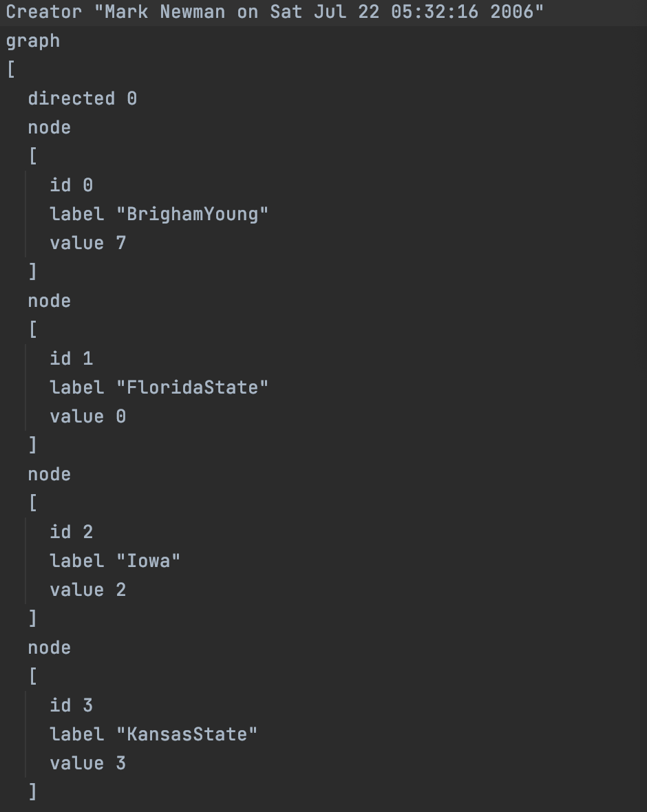Place cursor on "value 2" line
The height and width of the screenshot is (812, 647).
point(88,590)
